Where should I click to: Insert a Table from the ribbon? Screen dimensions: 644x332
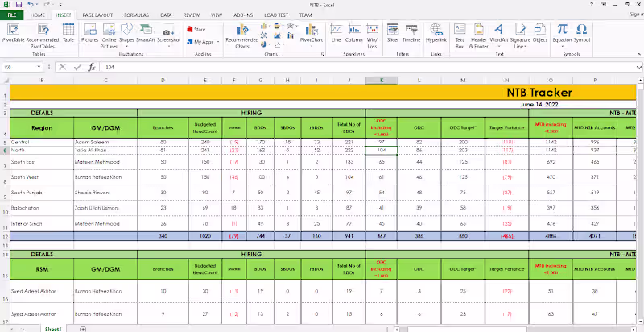tap(68, 34)
